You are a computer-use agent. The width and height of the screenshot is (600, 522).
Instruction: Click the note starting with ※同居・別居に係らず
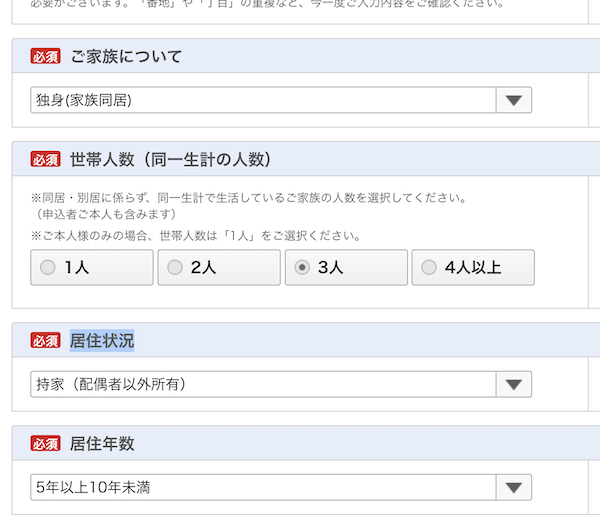point(248,198)
